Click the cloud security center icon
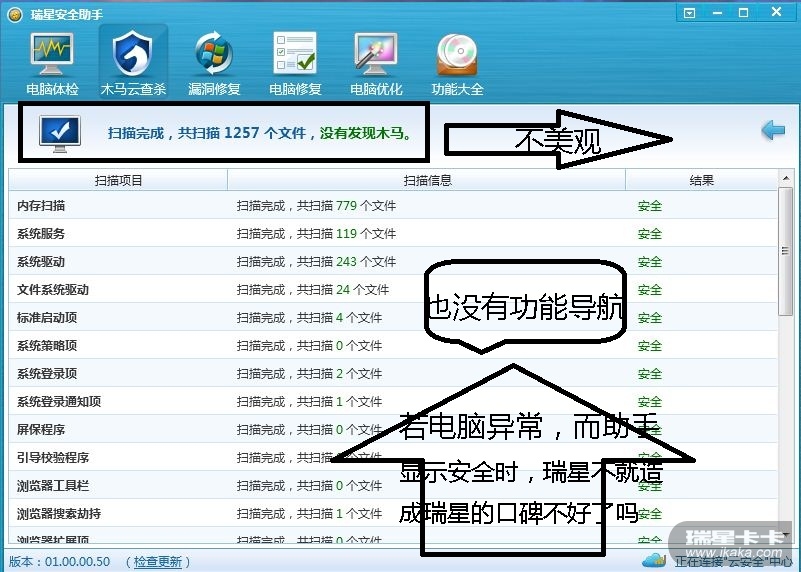The image size is (801, 572). click(x=654, y=560)
